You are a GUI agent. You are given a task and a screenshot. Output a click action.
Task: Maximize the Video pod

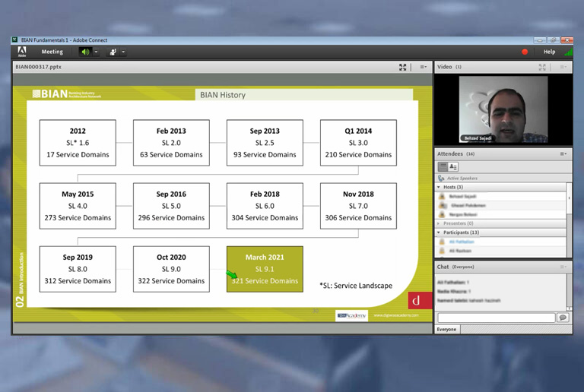point(542,67)
